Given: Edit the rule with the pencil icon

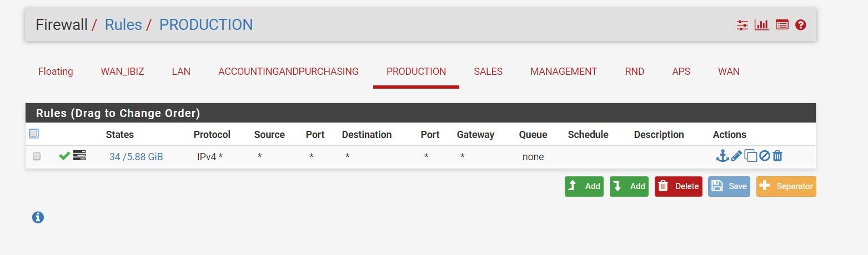Looking at the screenshot, I should coord(736,156).
